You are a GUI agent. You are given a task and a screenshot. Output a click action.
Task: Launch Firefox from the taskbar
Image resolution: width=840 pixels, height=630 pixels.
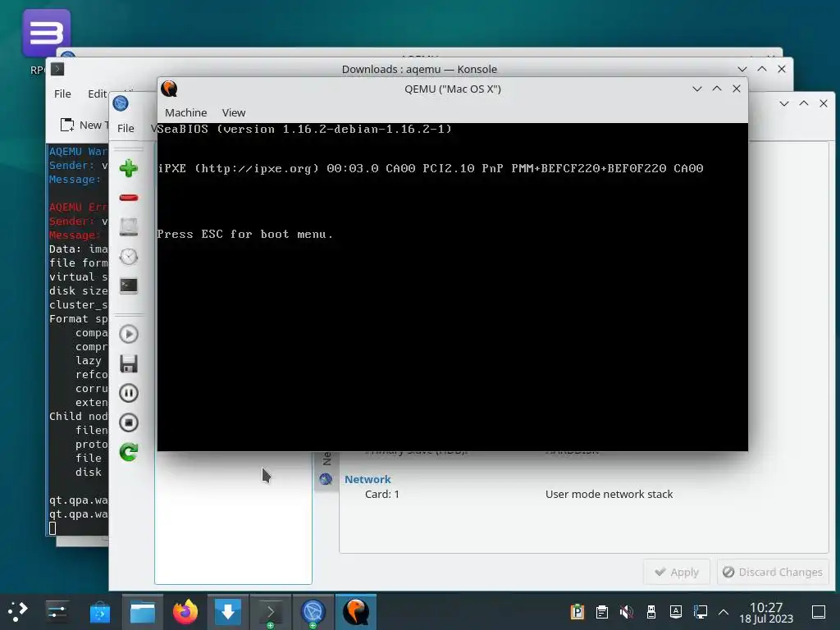click(x=185, y=612)
